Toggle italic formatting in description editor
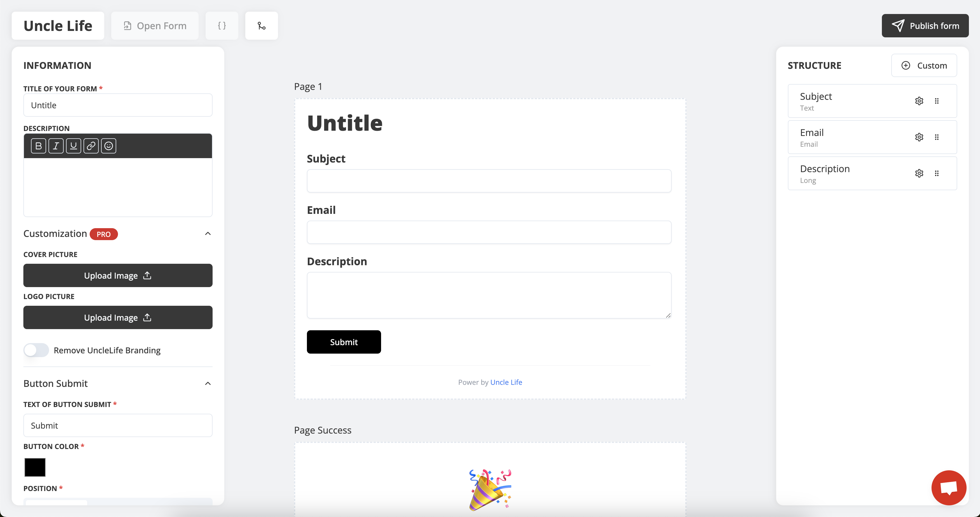The height and width of the screenshot is (517, 980). point(56,146)
